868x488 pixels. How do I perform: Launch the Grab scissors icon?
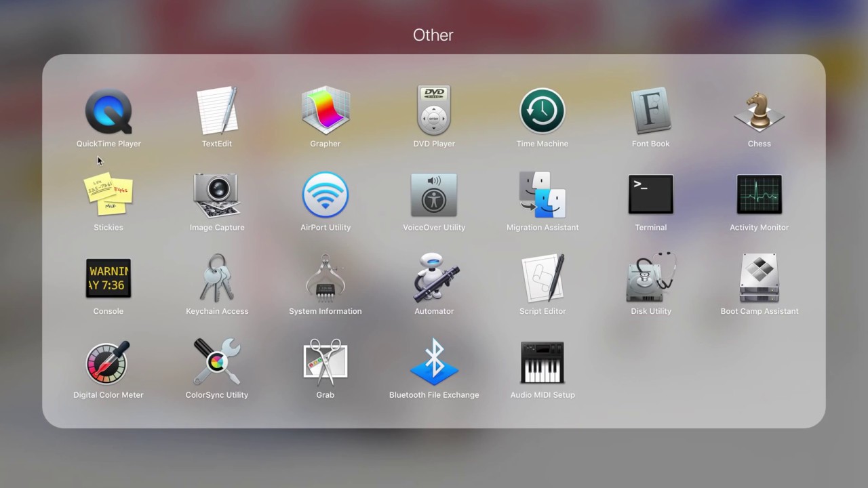pyautogui.click(x=325, y=362)
